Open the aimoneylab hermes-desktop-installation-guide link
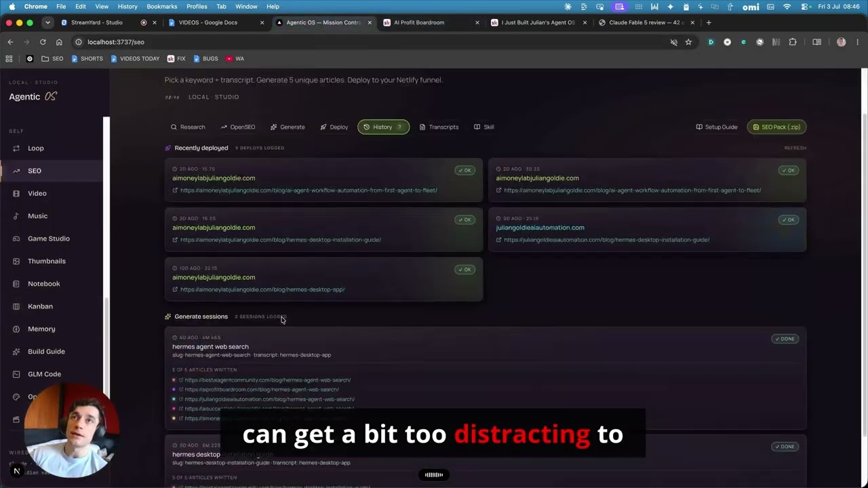Viewport: 868px width, 488px height. [281, 240]
